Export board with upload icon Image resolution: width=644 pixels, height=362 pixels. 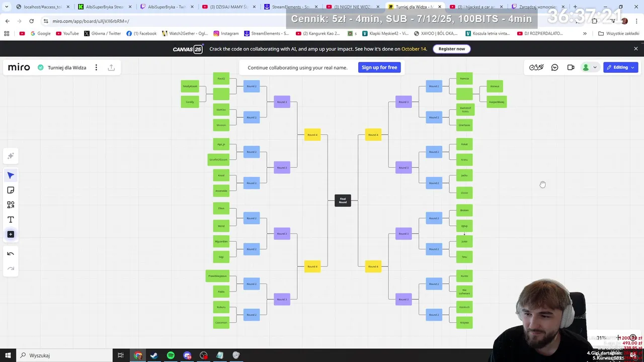(111, 67)
